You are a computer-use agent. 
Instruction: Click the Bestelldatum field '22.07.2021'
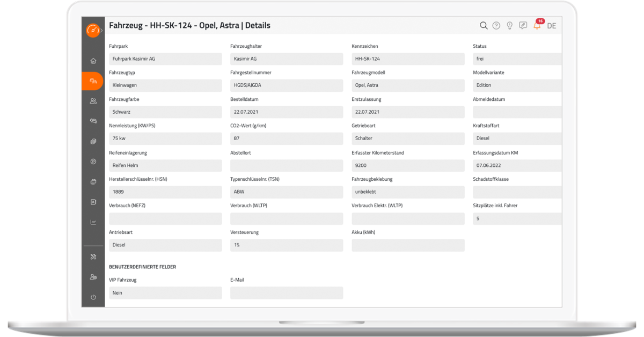pos(287,112)
